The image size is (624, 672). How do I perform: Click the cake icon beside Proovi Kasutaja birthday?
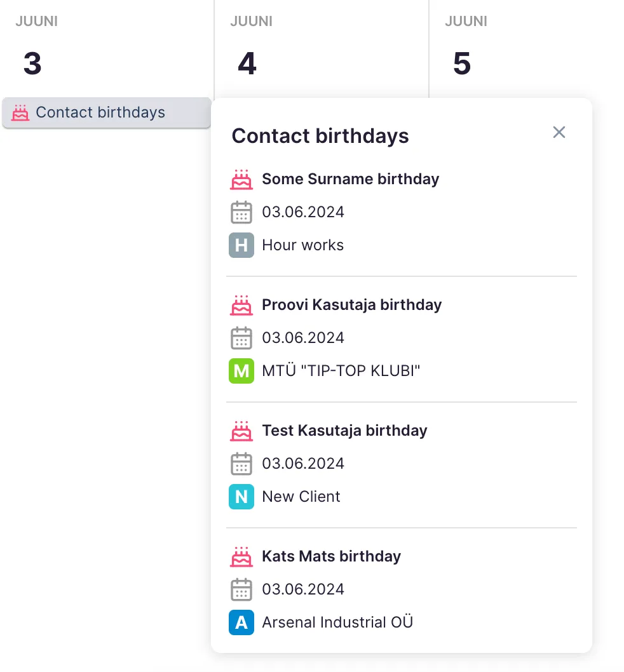pos(241,305)
